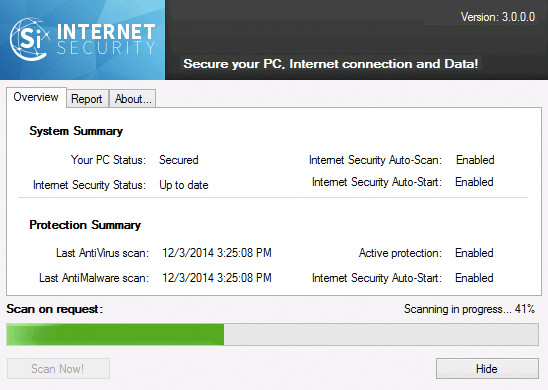
Task: Click the Up to date status value
Action: [x=183, y=185]
